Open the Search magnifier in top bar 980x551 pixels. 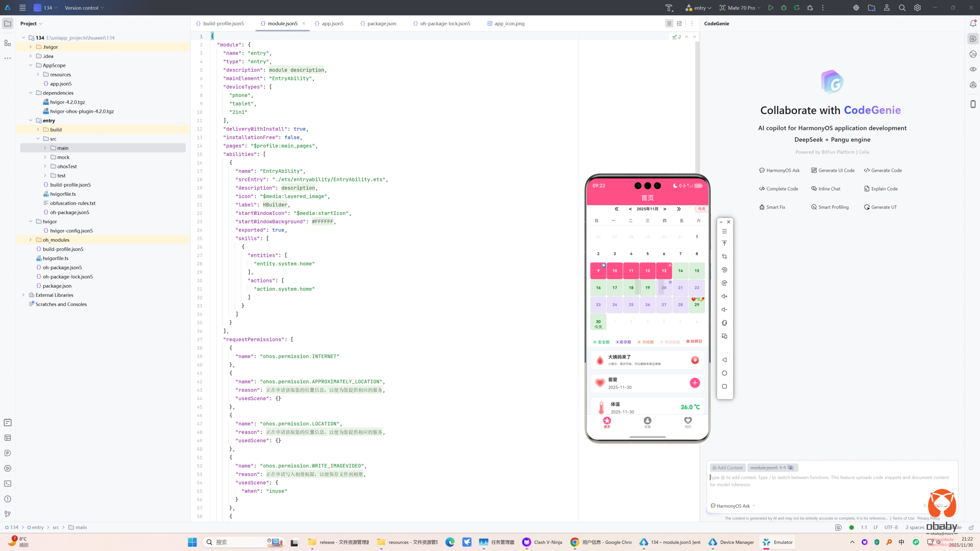click(x=902, y=8)
